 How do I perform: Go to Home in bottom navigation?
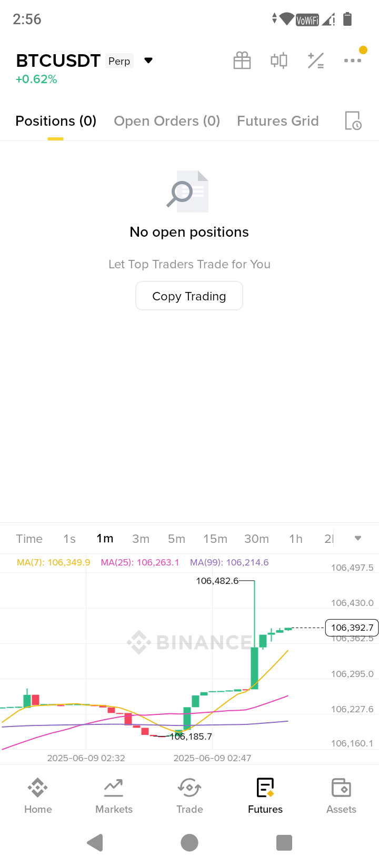[38, 796]
